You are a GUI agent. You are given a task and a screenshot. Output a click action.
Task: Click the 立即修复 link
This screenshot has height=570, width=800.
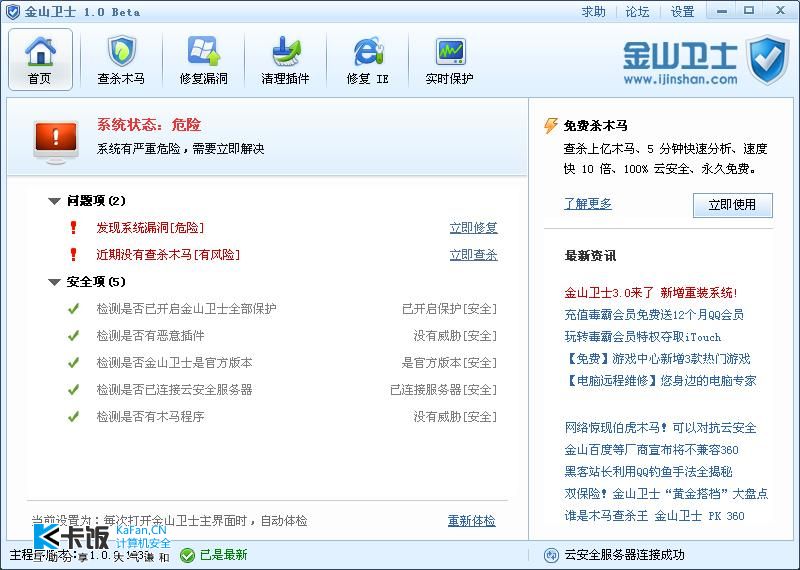(473, 228)
